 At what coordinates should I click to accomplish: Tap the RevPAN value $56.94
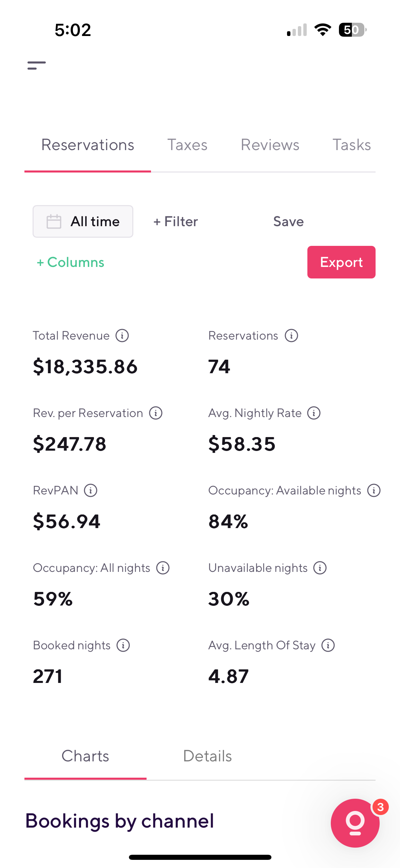66,522
